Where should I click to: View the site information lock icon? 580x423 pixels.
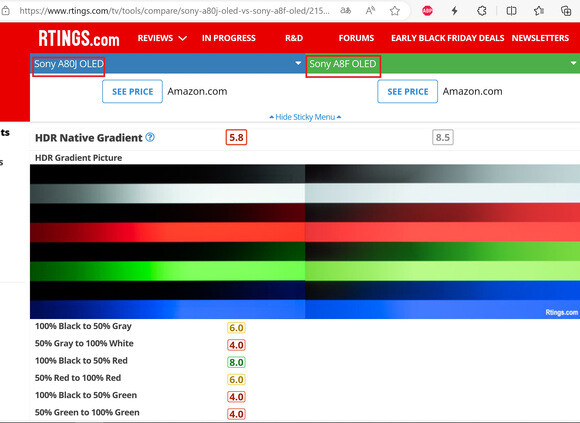(x=5, y=11)
